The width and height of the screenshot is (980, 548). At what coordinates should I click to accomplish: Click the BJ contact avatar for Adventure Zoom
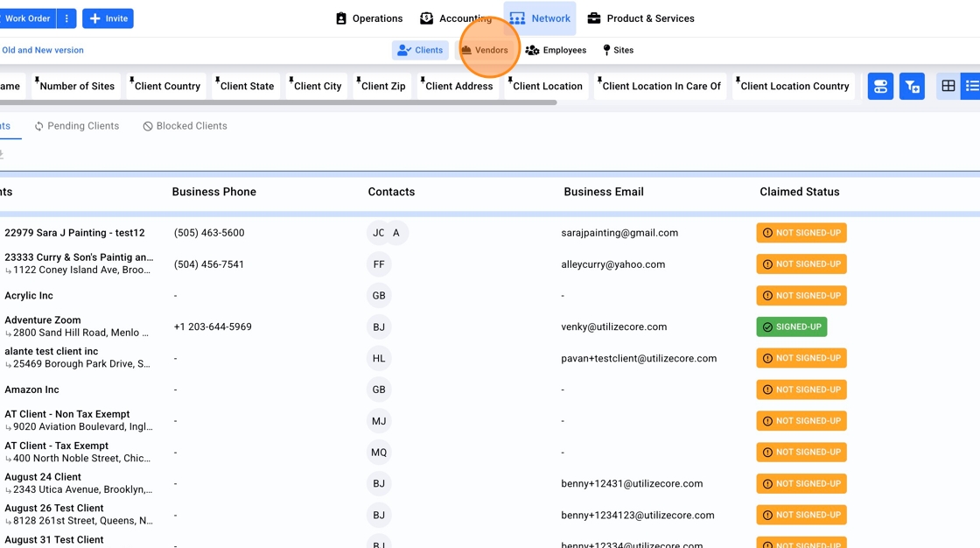[379, 327]
